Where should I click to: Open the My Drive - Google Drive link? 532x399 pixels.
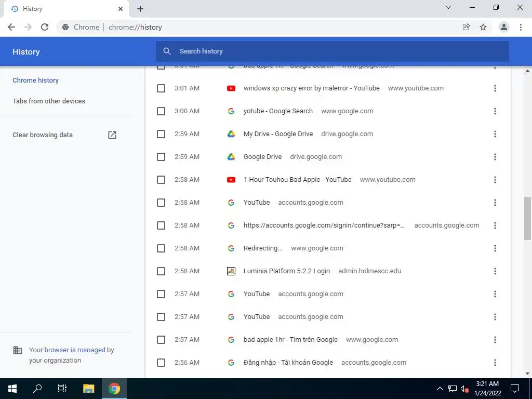point(278,134)
